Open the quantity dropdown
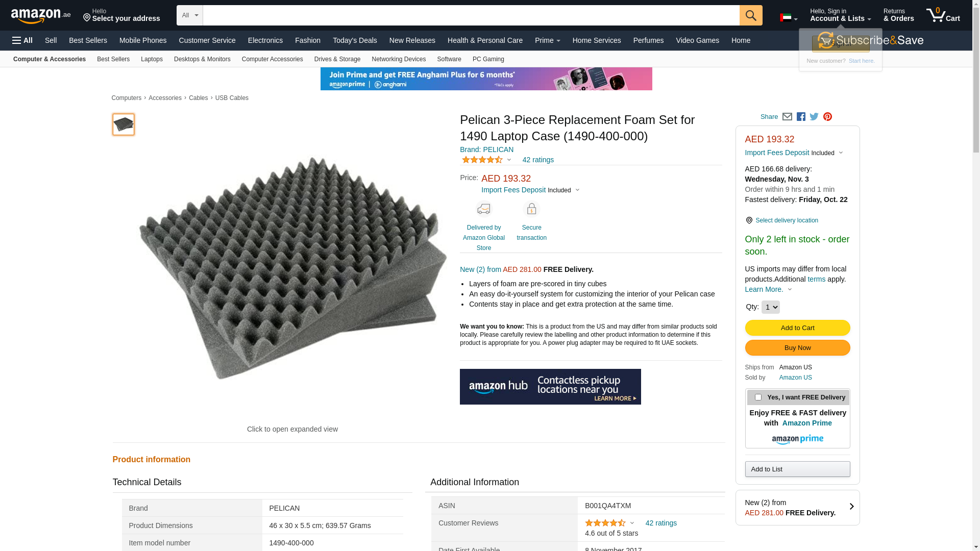This screenshot has width=980, height=551. 770,307
